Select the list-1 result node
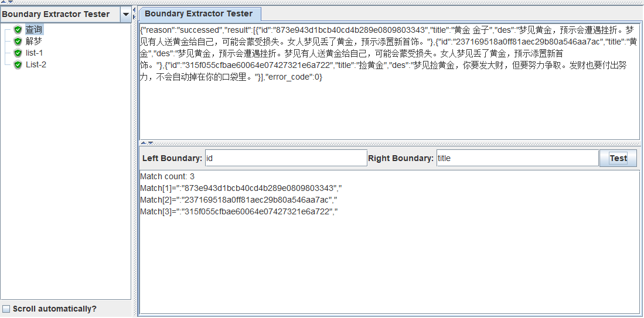Image resolution: width=644 pixels, height=318 pixels. (34, 53)
